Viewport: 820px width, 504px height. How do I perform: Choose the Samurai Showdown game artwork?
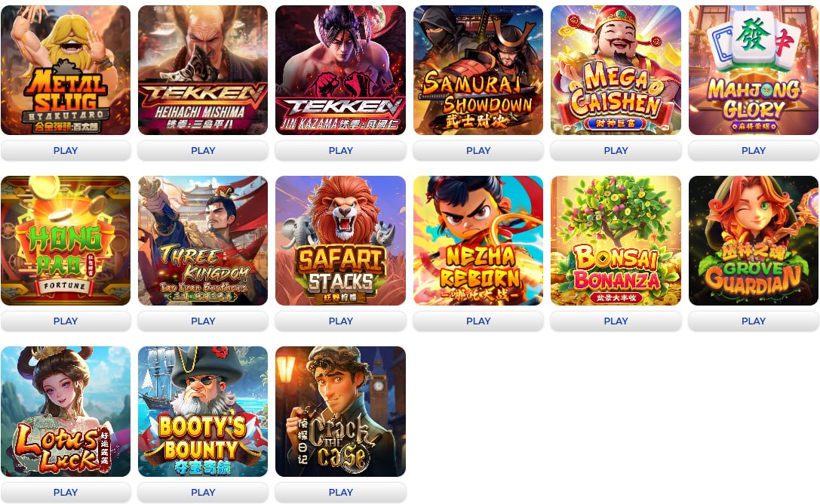point(478,70)
